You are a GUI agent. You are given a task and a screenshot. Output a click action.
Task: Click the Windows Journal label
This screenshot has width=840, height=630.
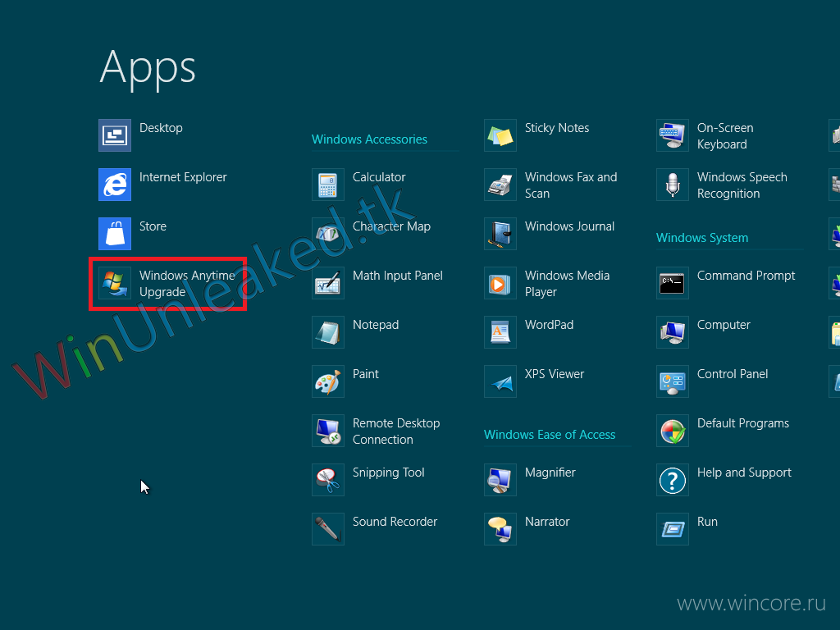click(x=569, y=226)
